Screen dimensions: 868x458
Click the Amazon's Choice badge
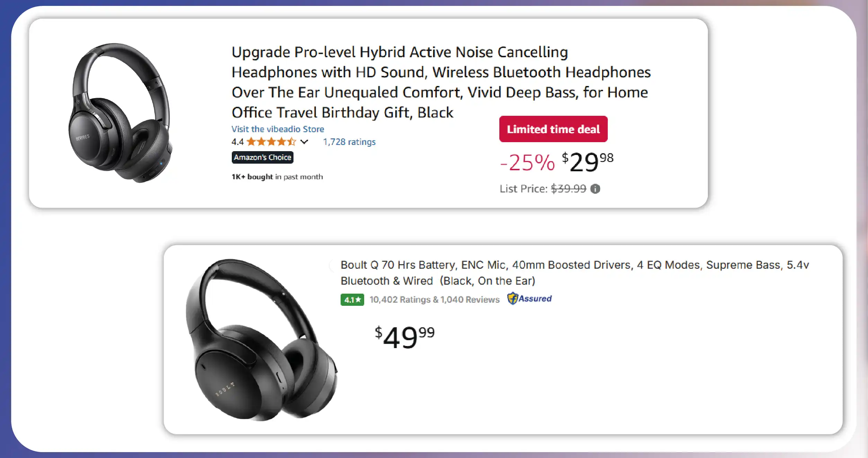pyautogui.click(x=262, y=157)
